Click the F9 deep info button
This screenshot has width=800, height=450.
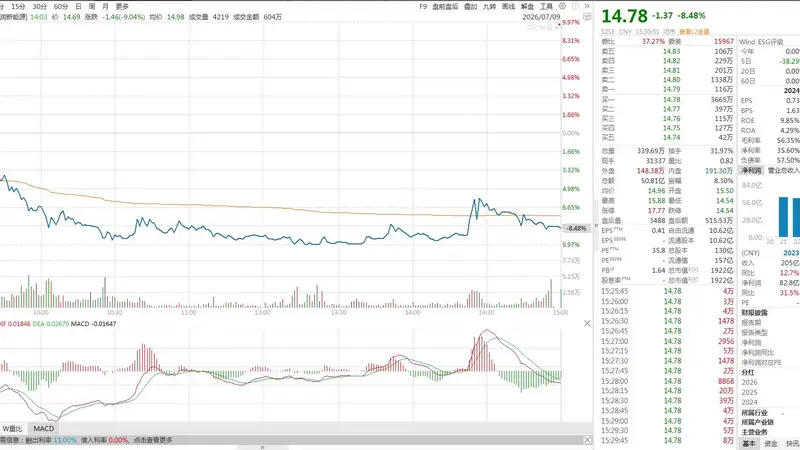[x=423, y=7]
